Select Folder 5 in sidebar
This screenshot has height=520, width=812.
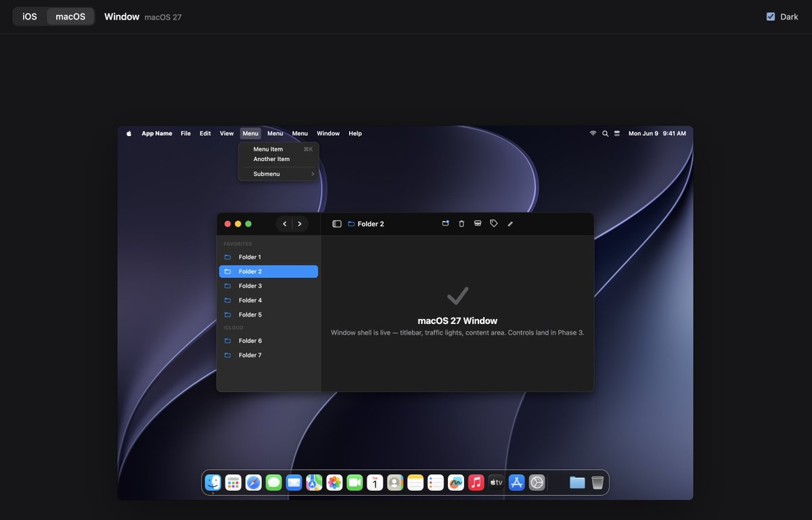pos(269,314)
